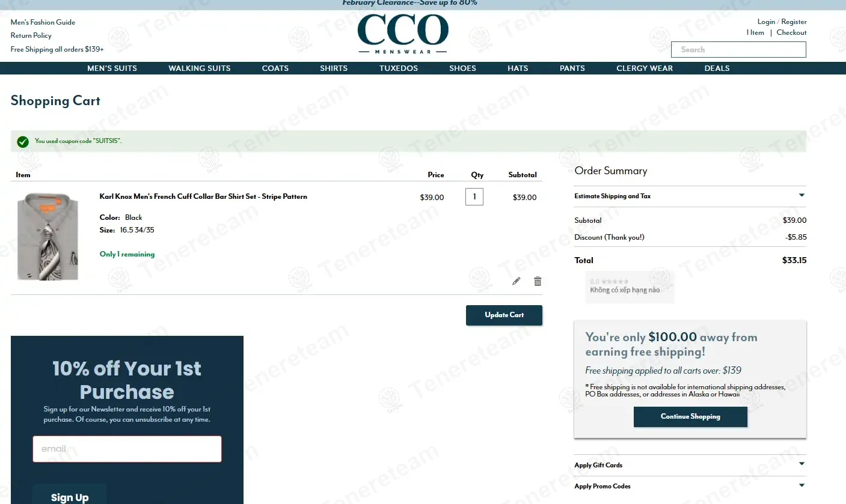Viewport: 846px width, 504px height.
Task: Click the Karl Knox shirt product thumbnail
Action: (48, 237)
